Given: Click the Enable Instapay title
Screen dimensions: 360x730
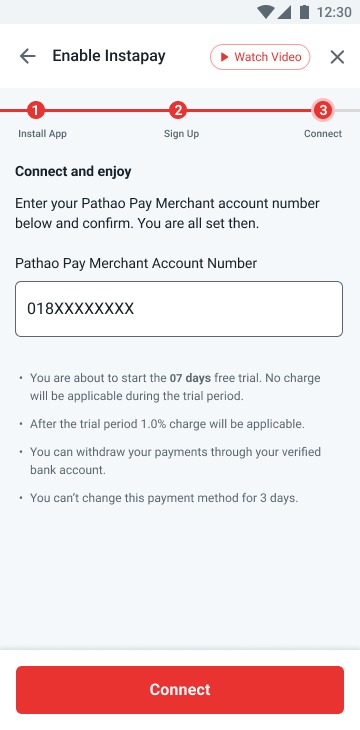Looking at the screenshot, I should click(109, 56).
